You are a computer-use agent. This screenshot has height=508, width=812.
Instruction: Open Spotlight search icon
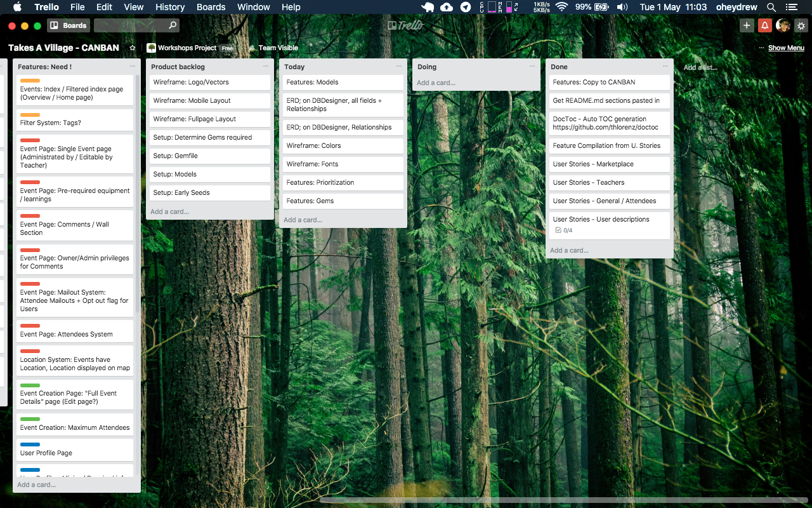[x=771, y=7]
